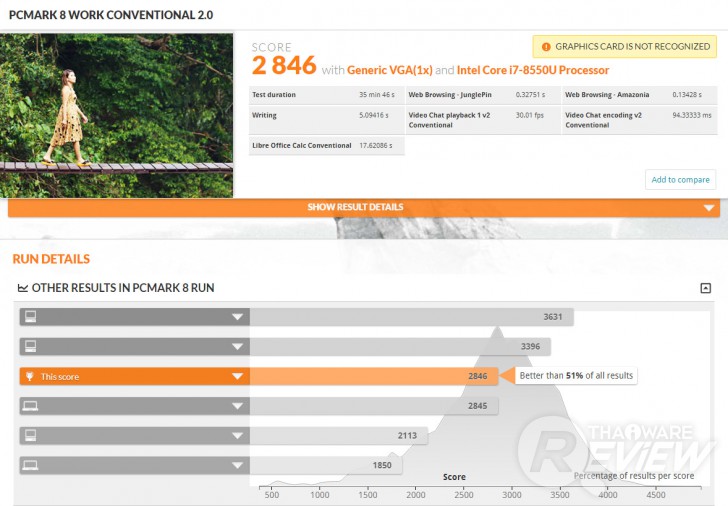Click Add to compare button
The image size is (728, 506).
pos(680,180)
